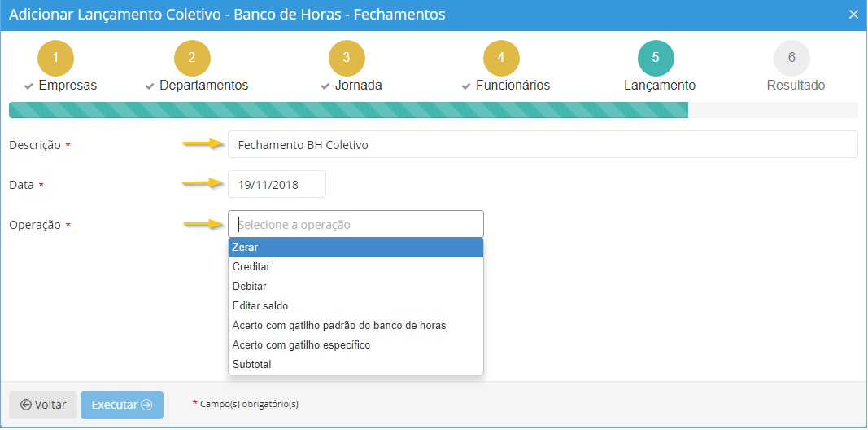
Task: Click step 5 Lançamento circle
Action: tap(656, 58)
